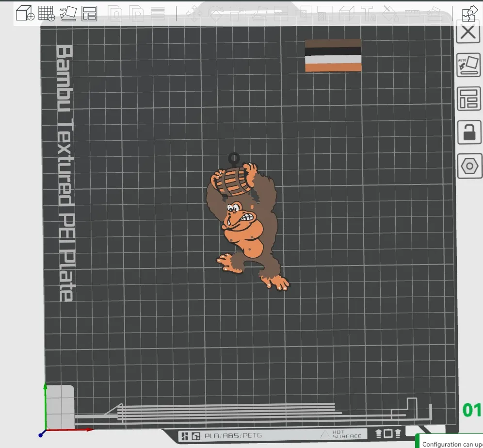Select the Text shape tool
Viewport: 483px width, 448px height.
(368, 14)
